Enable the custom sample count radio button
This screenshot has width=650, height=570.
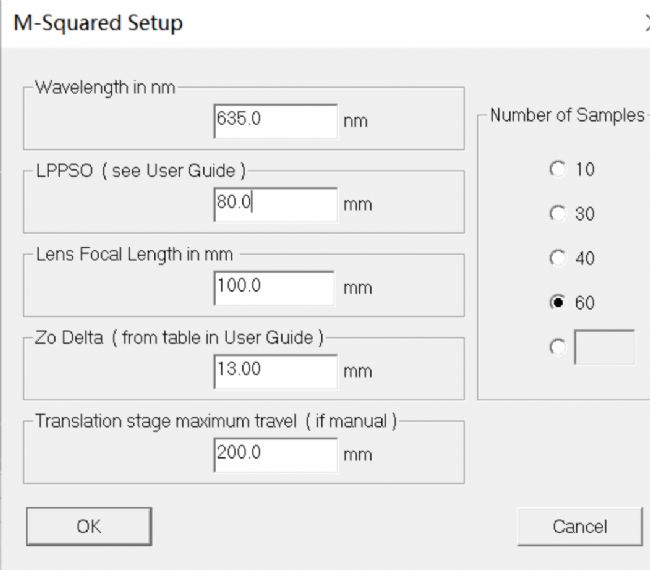[x=558, y=347]
